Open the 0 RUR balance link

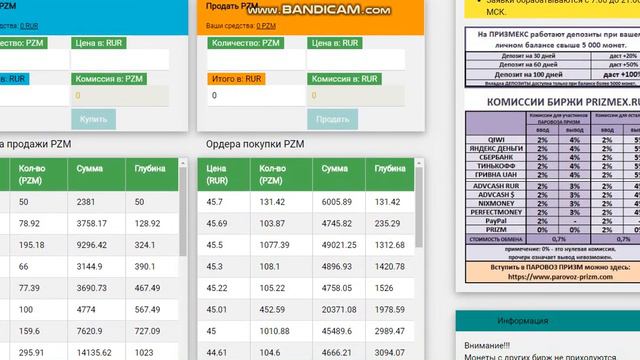[x=29, y=26]
